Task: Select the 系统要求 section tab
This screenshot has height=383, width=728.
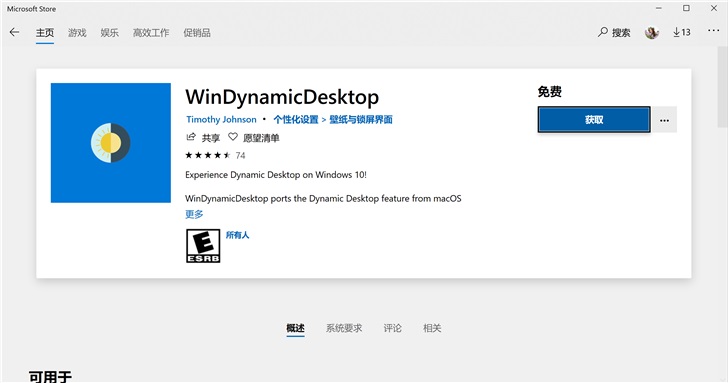Action: pos(344,328)
